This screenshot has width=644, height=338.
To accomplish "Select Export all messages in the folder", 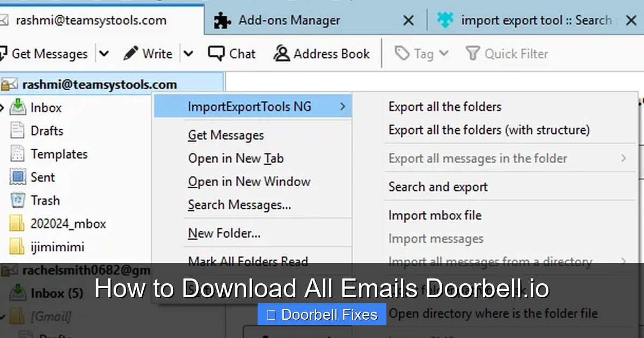I will [x=478, y=158].
